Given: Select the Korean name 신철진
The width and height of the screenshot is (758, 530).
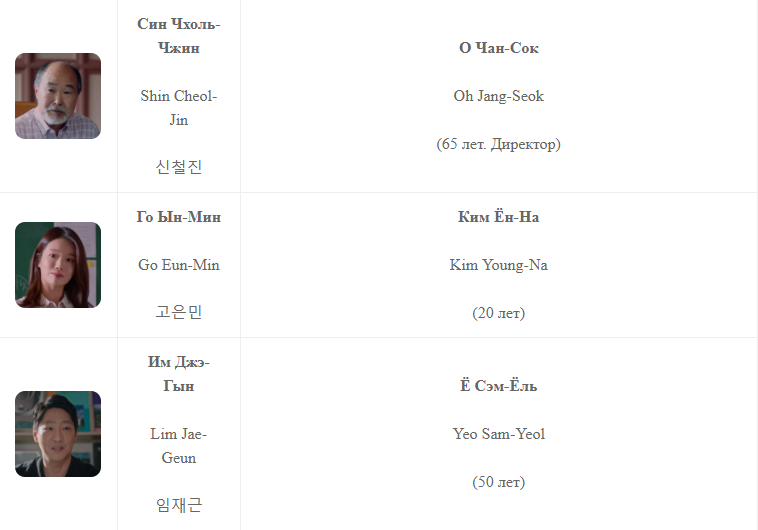Looking at the screenshot, I should tap(179, 167).
